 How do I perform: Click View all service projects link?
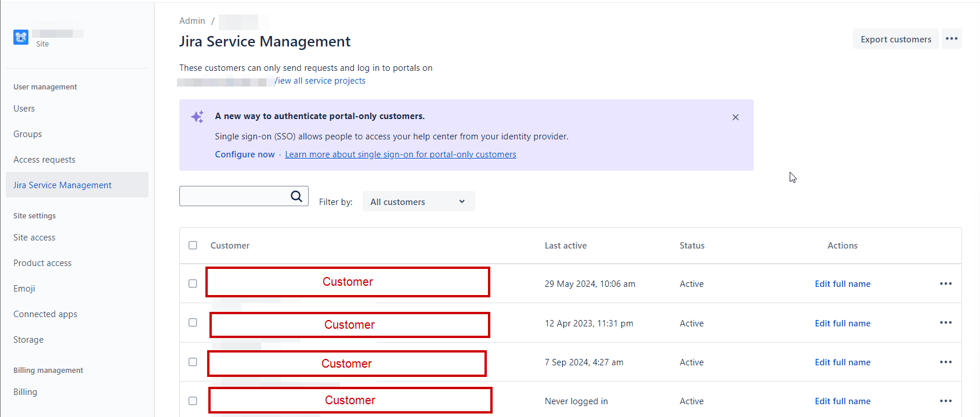(x=320, y=81)
